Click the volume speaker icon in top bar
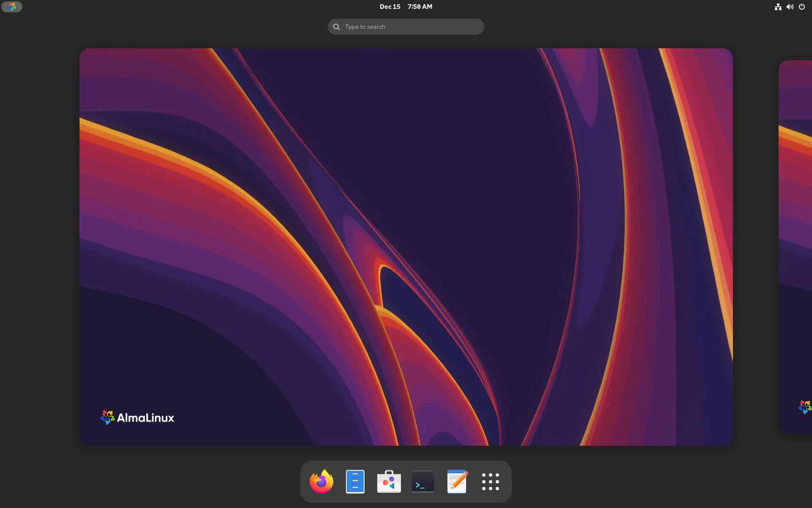The height and width of the screenshot is (508, 812). 790,7
